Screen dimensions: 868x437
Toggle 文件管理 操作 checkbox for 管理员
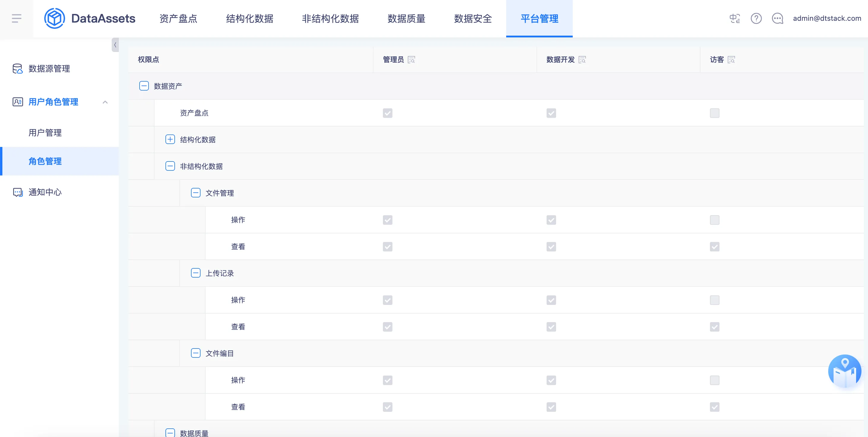(387, 220)
